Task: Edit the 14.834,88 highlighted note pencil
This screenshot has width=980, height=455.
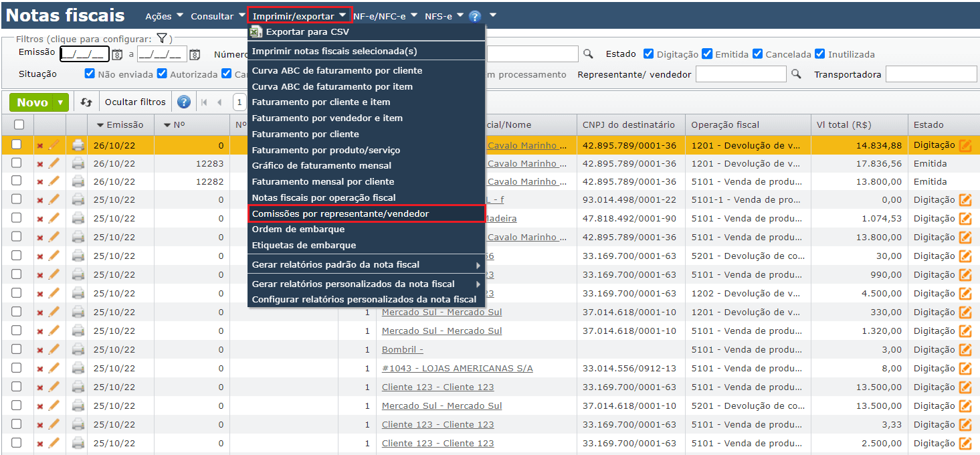Action: [54, 144]
